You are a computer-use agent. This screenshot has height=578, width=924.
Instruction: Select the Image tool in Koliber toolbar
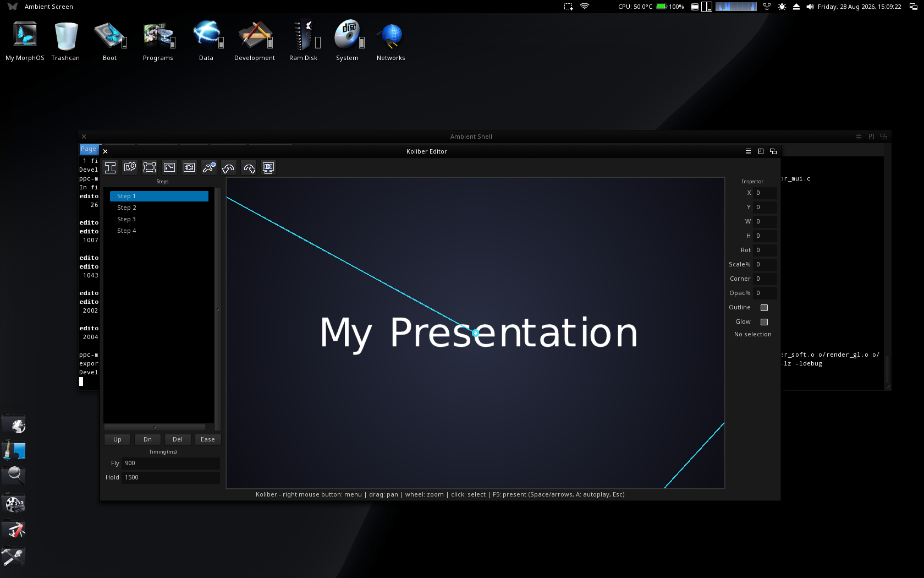169,167
